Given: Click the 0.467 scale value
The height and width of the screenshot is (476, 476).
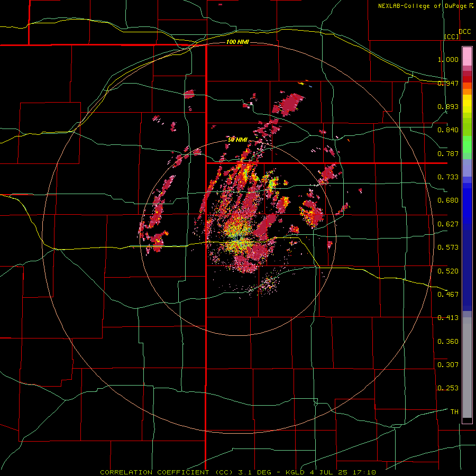Looking at the screenshot, I should pyautogui.click(x=448, y=294).
